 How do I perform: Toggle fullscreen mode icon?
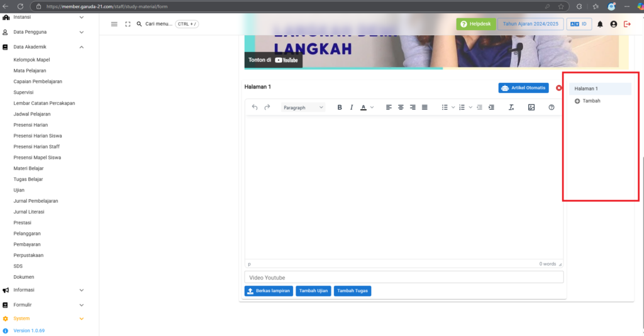coord(128,24)
